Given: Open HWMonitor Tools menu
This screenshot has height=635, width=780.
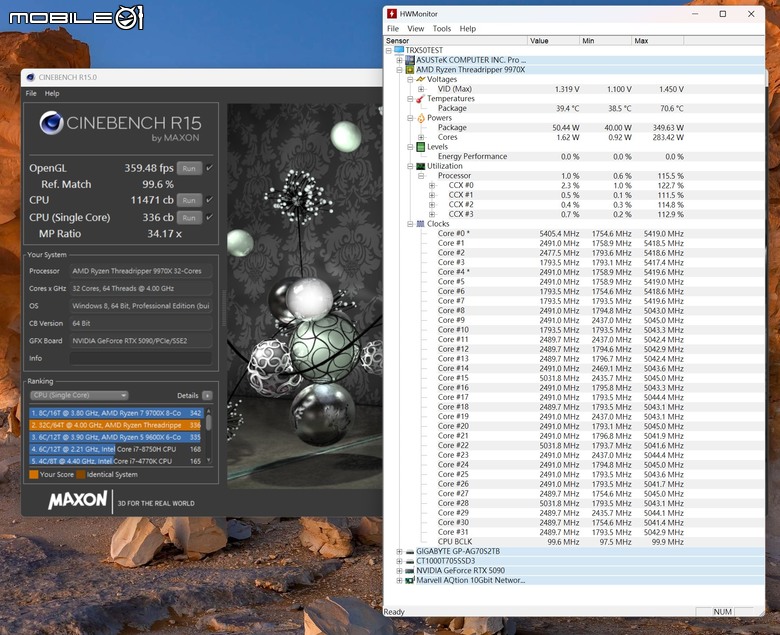Looking at the screenshot, I should (x=442, y=29).
